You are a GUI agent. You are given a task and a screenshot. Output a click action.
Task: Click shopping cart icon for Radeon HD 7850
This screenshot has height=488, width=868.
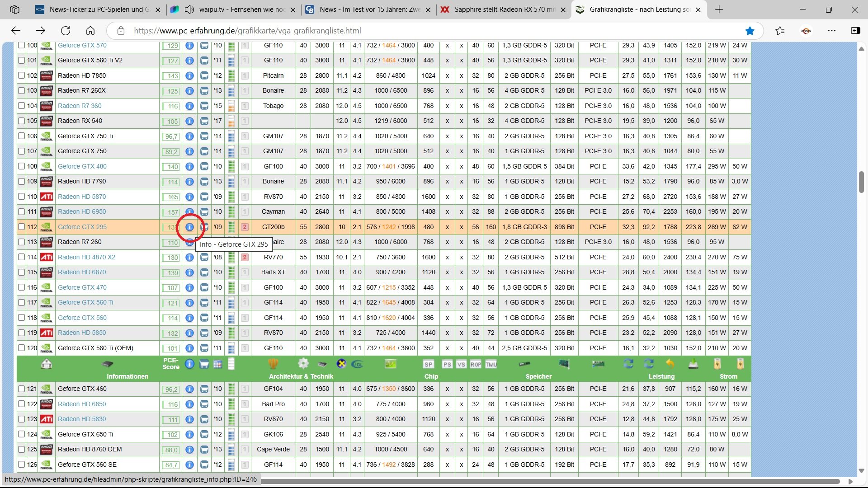point(204,75)
